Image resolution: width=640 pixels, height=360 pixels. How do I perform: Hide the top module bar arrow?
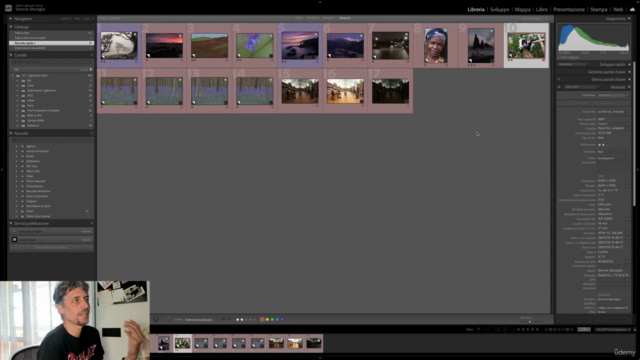[320, 2]
